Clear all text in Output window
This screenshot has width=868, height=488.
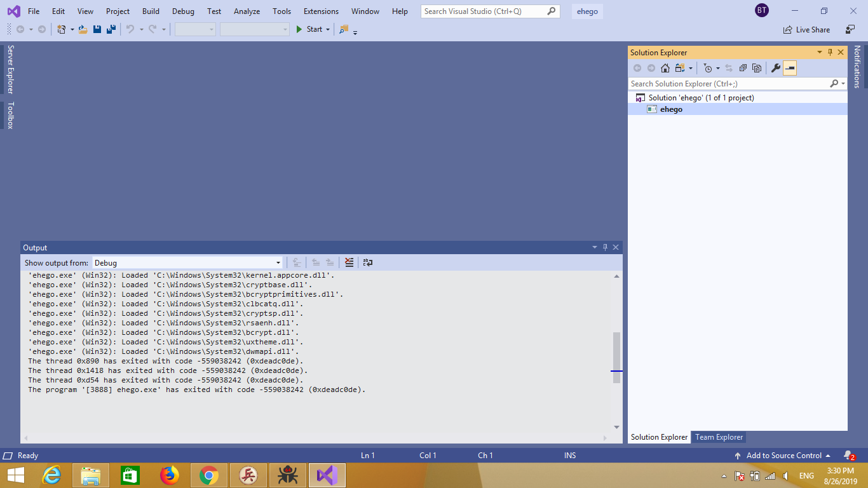click(349, 262)
